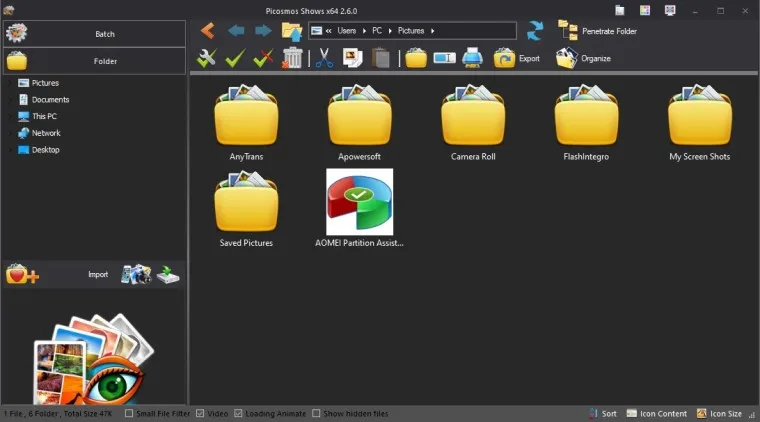Open the Icon Content menu
Screen dimensions: 760x422
(657, 413)
